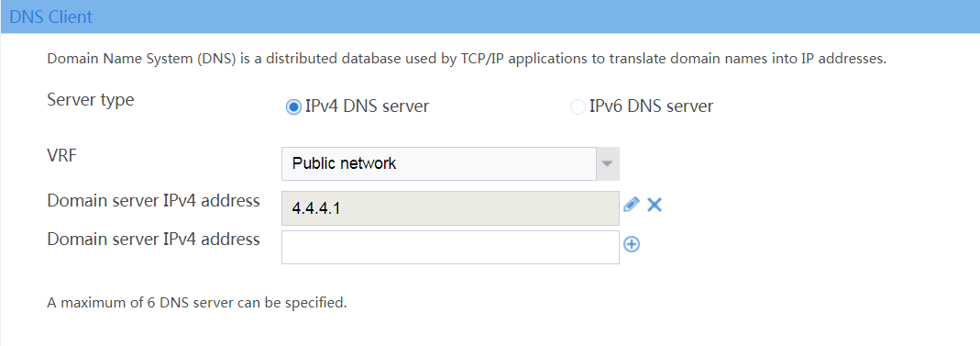Click the Domain Name System description text
The height and width of the screenshot is (346, 980).
tap(467, 60)
